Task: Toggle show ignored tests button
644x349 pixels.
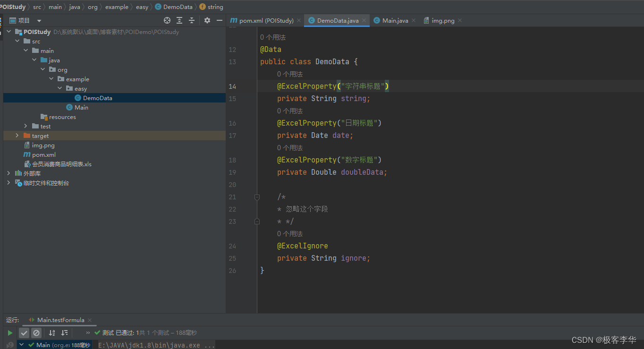Action: pos(36,333)
